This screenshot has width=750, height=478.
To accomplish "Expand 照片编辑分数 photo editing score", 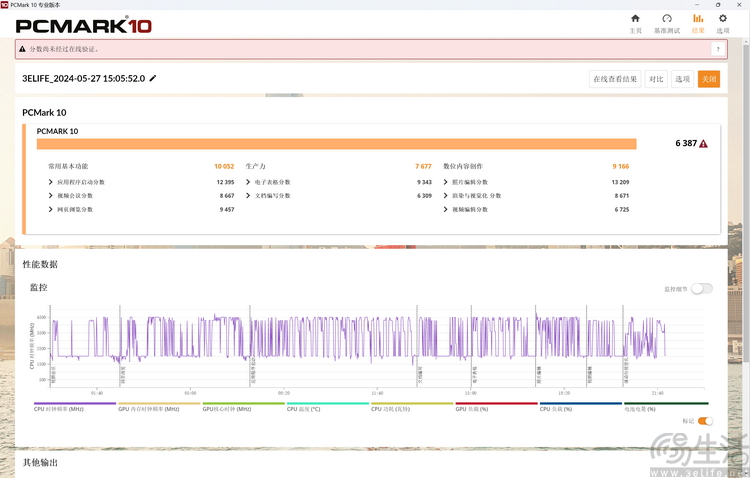I will point(446,182).
